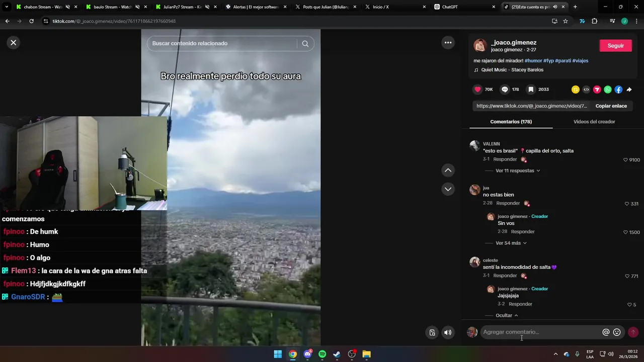Viewport: 644px width, 362px height.
Task: Click the search magnifier in related content box
Action: pyautogui.click(x=305, y=44)
